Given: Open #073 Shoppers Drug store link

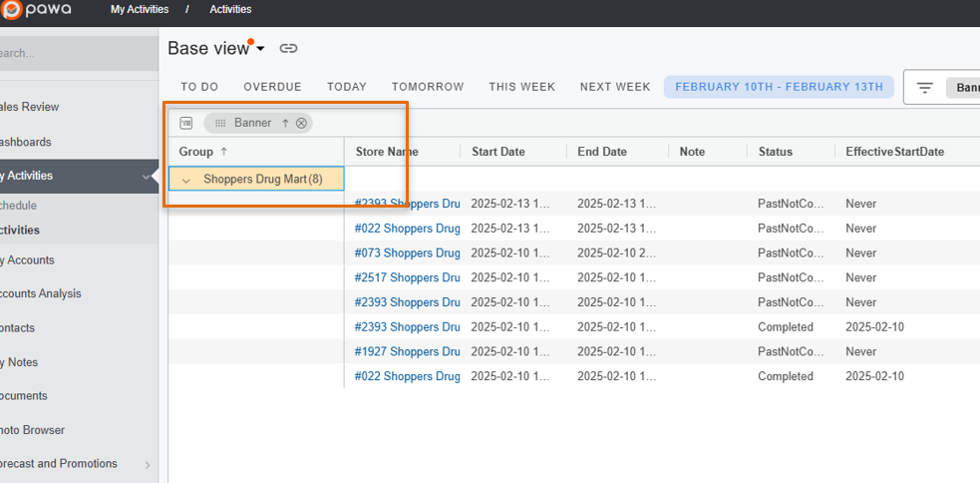Looking at the screenshot, I should tap(407, 252).
